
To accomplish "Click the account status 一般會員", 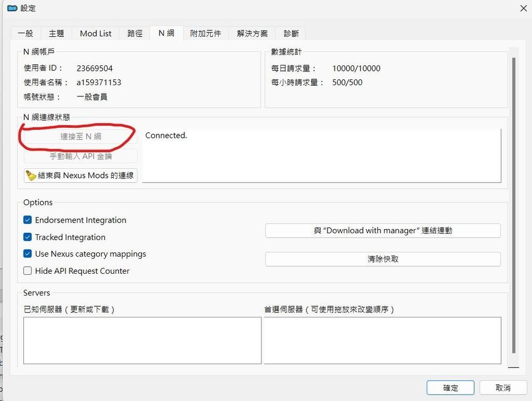I will coord(92,97).
